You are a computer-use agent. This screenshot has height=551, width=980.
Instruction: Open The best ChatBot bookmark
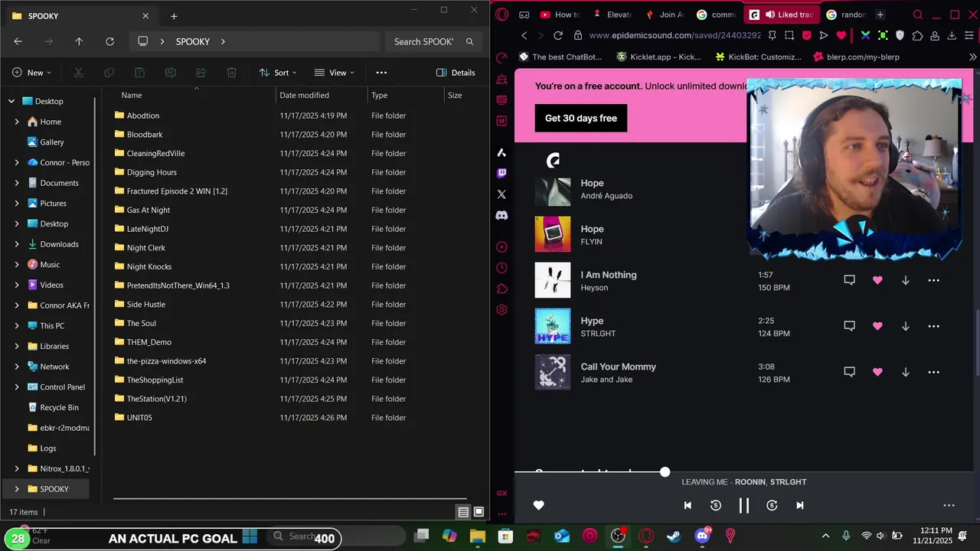coord(560,57)
